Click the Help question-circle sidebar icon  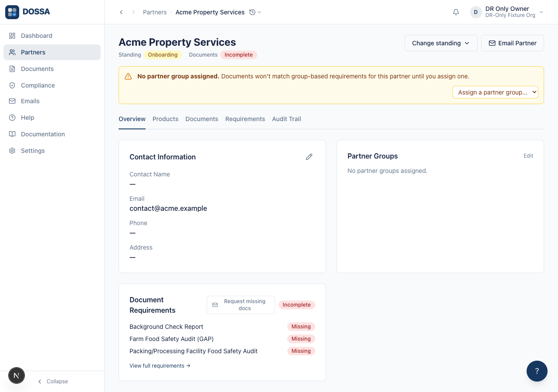12,118
